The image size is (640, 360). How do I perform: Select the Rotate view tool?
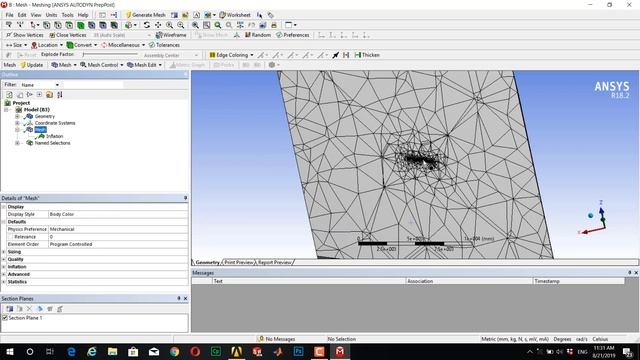click(147, 25)
